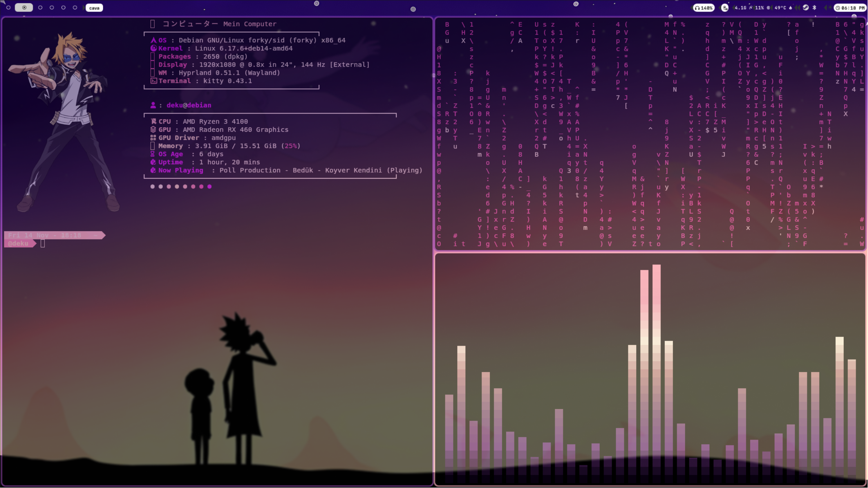
Task: Click '1 hour, 20 mins' uptime value
Action: (x=230, y=162)
